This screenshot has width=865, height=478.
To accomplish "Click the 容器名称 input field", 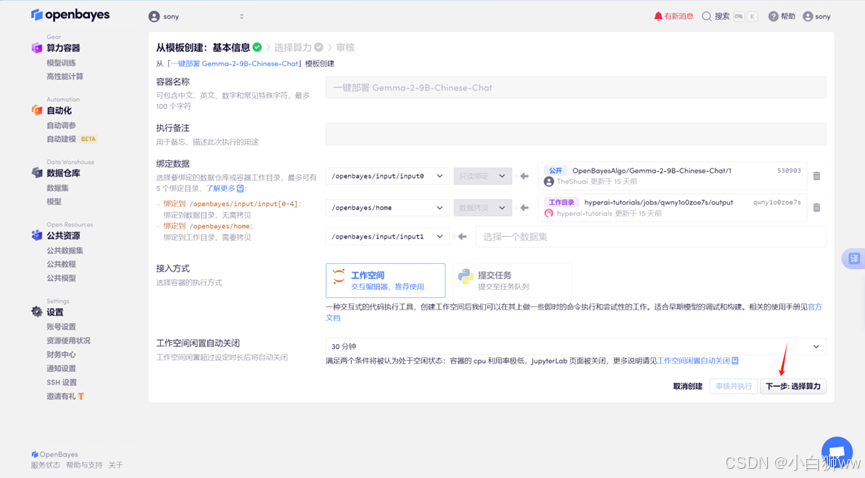I will click(576, 88).
